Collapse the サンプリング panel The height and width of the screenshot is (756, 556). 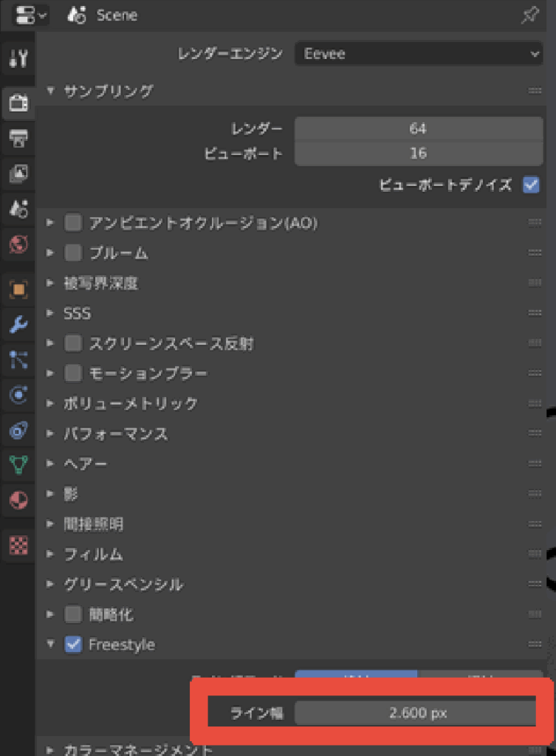51,91
